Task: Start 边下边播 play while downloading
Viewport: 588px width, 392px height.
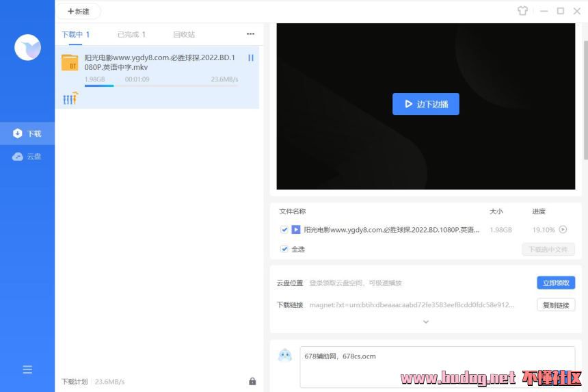Action: [x=426, y=104]
